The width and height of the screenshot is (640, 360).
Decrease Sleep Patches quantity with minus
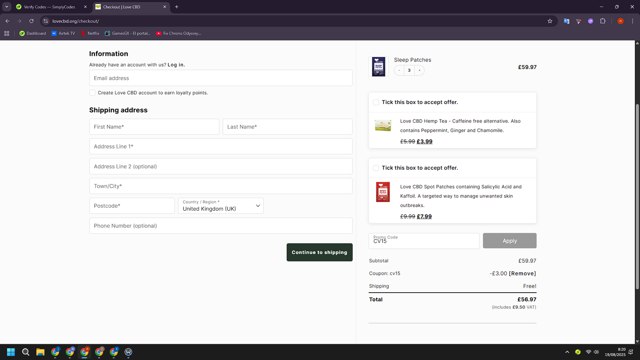click(x=399, y=70)
